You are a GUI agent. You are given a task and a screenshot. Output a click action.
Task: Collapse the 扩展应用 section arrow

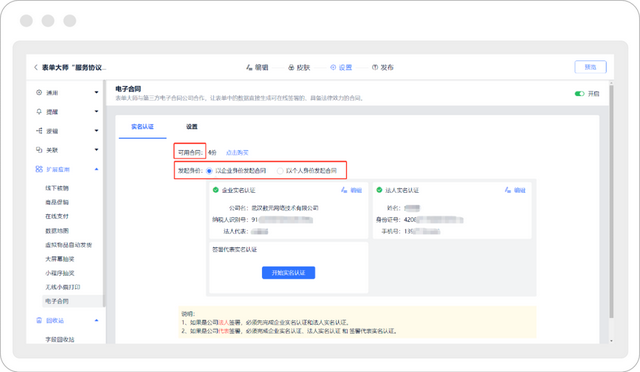pyautogui.click(x=96, y=169)
